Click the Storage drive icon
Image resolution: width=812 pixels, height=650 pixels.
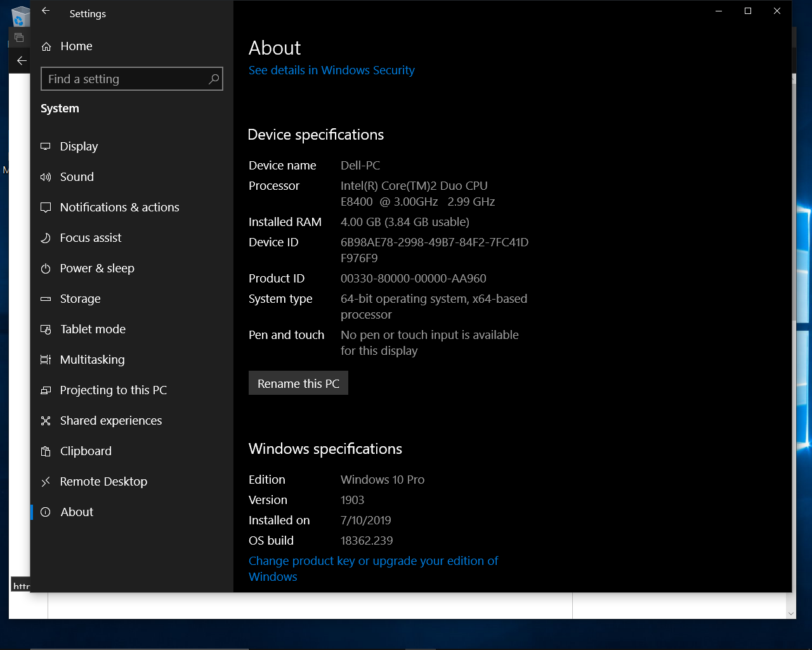(46, 299)
